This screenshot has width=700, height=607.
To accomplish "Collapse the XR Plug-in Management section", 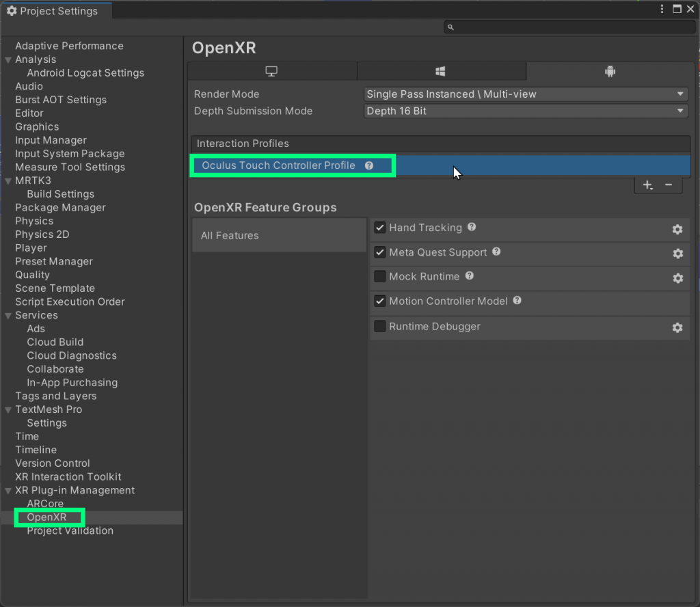I will (8, 490).
